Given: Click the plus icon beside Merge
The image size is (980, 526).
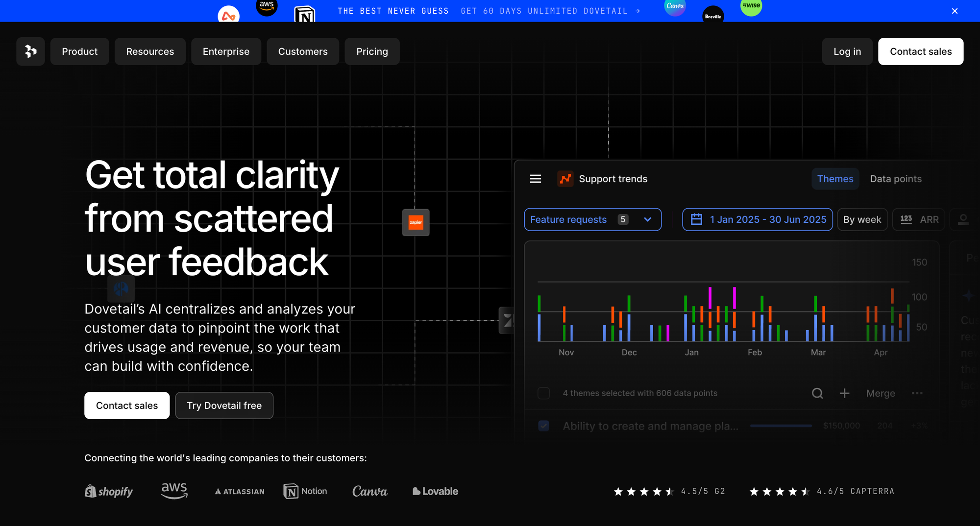Looking at the screenshot, I should pos(844,393).
